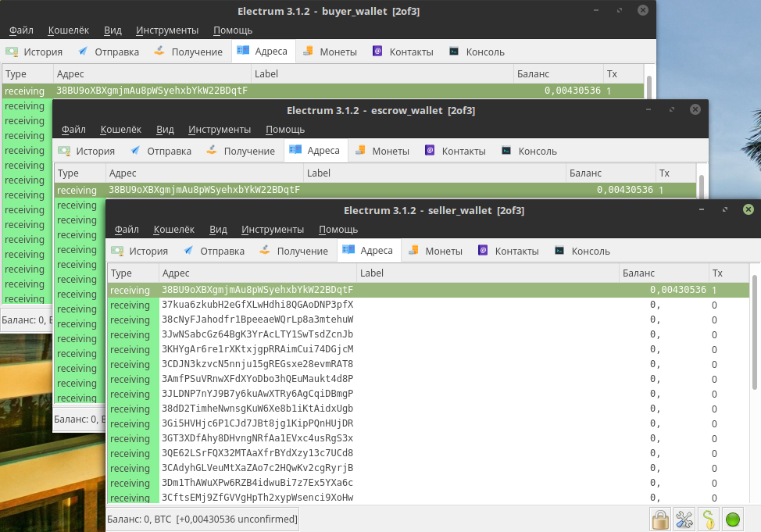Select address 38BU9oXBXgmjmAu8pWSyehxbYkW22BDqtF in seller_wallet
This screenshot has height=532, width=761.
click(428, 290)
